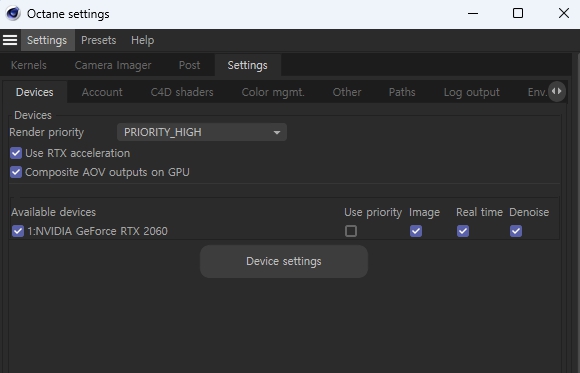Viewport: 580px width, 373px height.
Task: Open the Color mgmt. sub-tab
Action: tap(273, 92)
